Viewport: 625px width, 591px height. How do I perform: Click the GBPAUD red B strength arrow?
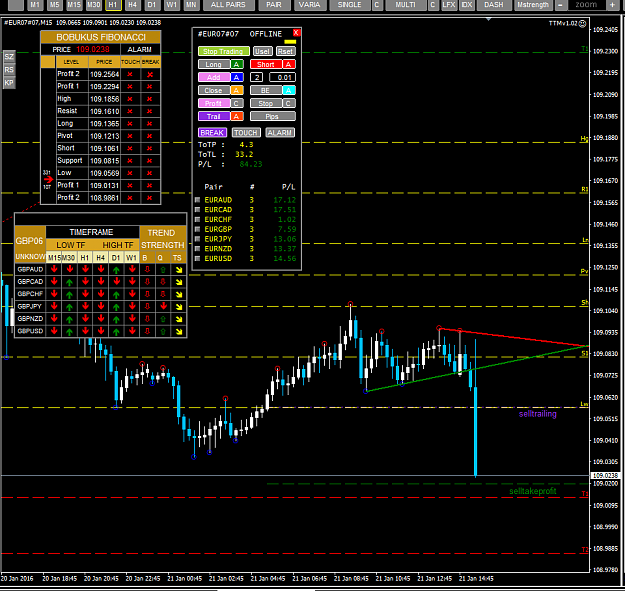coord(147,269)
